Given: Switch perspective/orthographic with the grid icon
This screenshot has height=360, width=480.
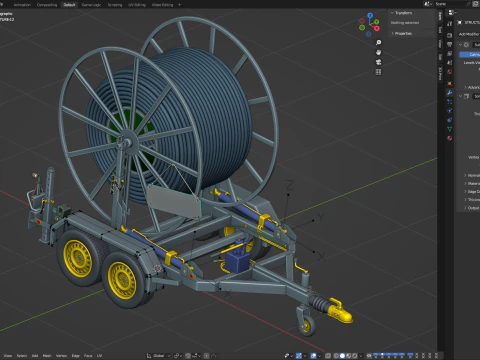Looking at the screenshot, I should tap(378, 72).
